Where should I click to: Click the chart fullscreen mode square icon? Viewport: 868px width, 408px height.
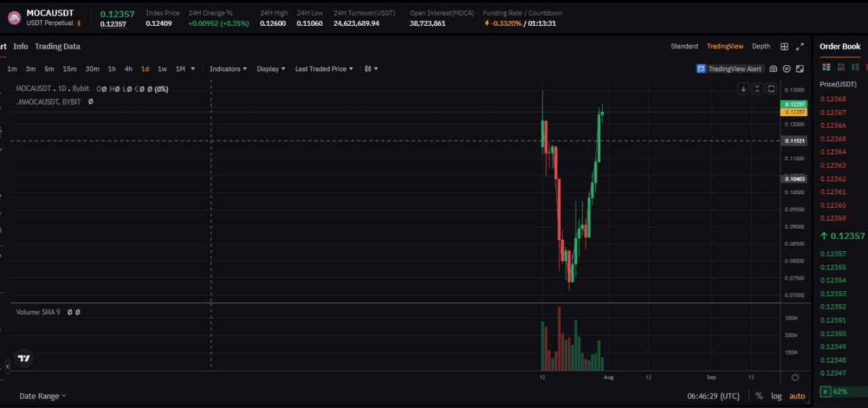click(800, 69)
